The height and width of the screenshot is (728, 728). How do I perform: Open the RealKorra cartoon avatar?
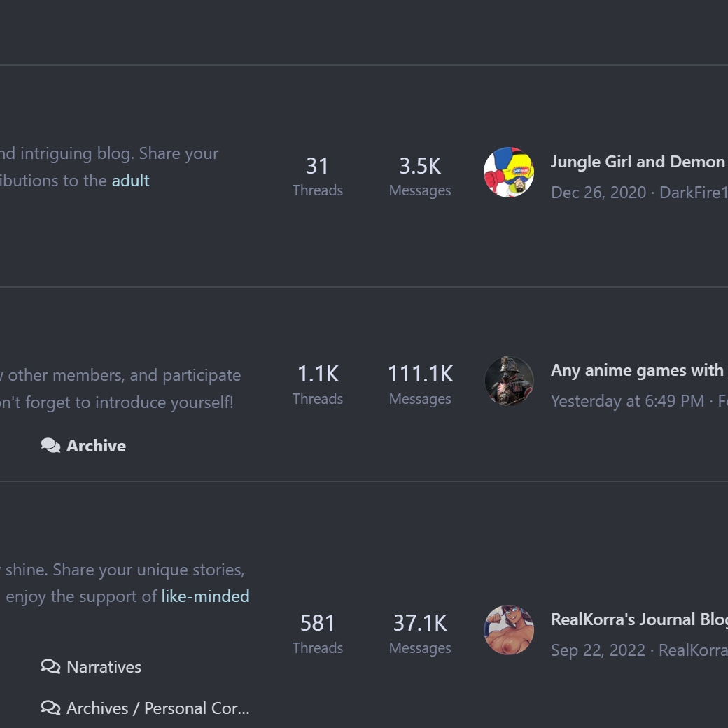click(x=509, y=630)
